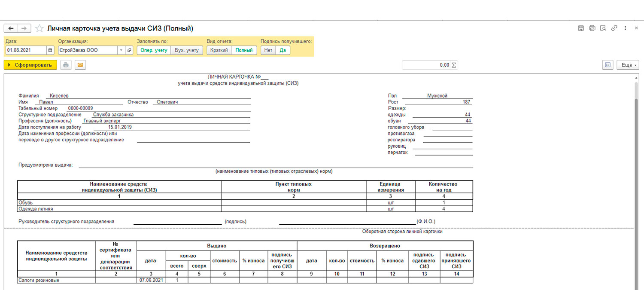Open organization record with open-form button
The image size is (644, 290).
click(x=129, y=50)
